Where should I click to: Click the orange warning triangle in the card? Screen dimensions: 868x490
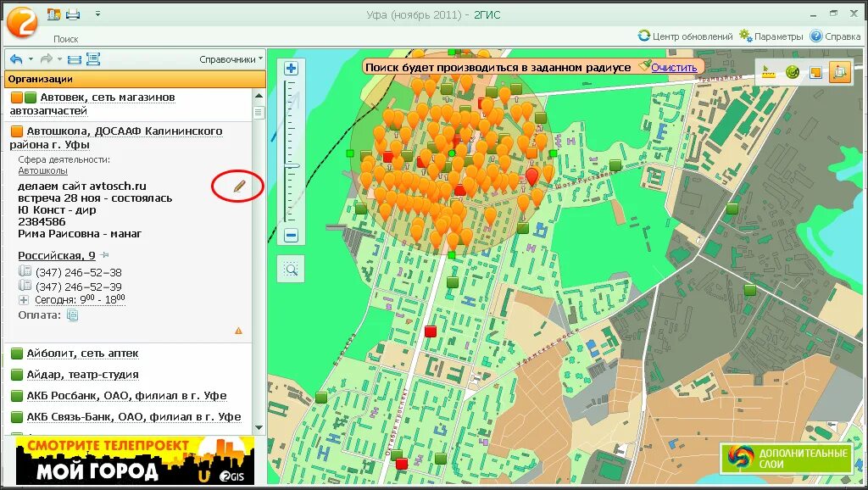(x=238, y=331)
